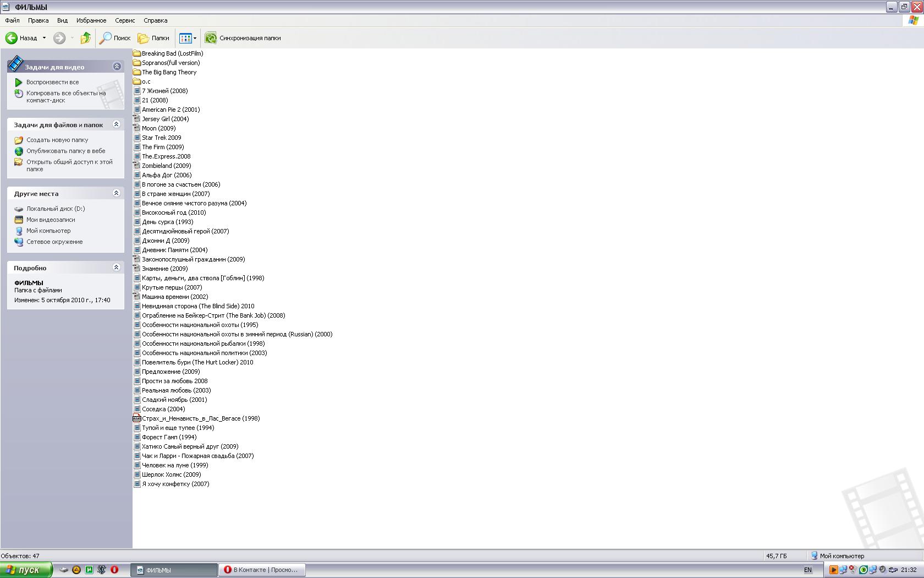
Task: Select Страх_и_Ненависть_в_Лас_Вегасе (1998) file
Action: click(197, 418)
